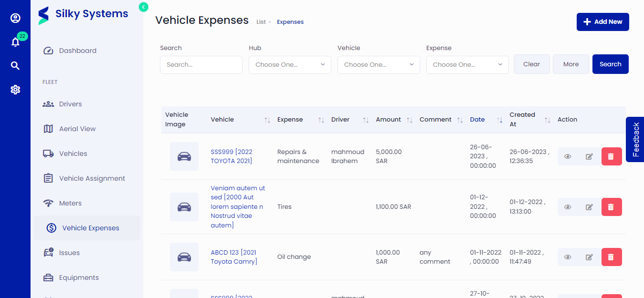Edit the Tires expense with the pencil icon
The width and height of the screenshot is (644, 298).
tap(589, 206)
